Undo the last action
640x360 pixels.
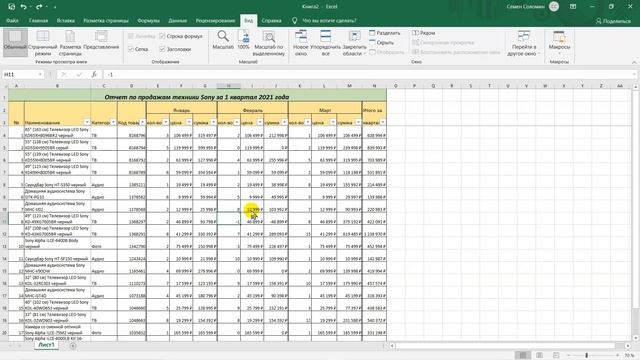24,7
